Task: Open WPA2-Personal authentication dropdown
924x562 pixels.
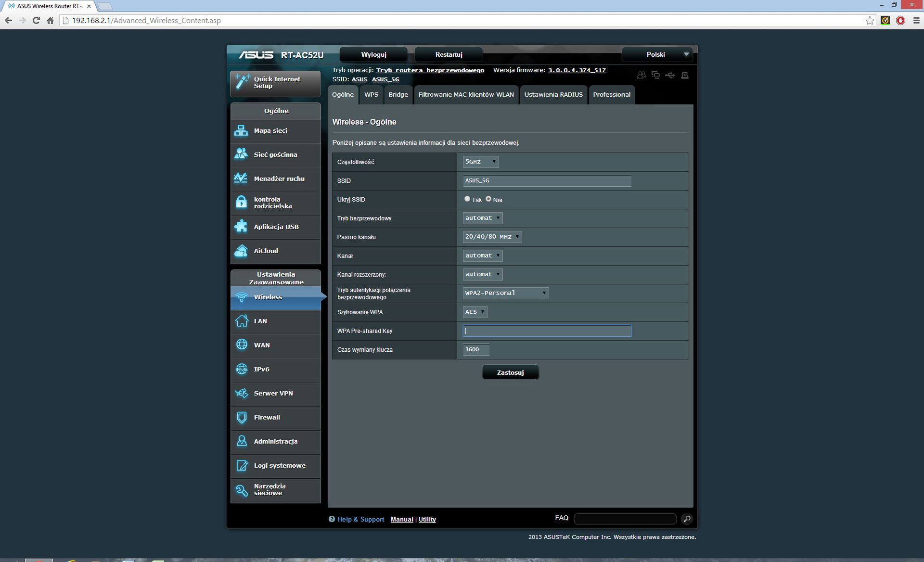Action: pyautogui.click(x=506, y=293)
